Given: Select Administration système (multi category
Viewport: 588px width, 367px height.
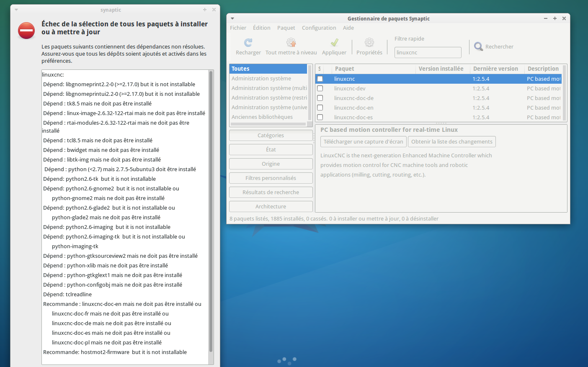Looking at the screenshot, I should (268, 88).
